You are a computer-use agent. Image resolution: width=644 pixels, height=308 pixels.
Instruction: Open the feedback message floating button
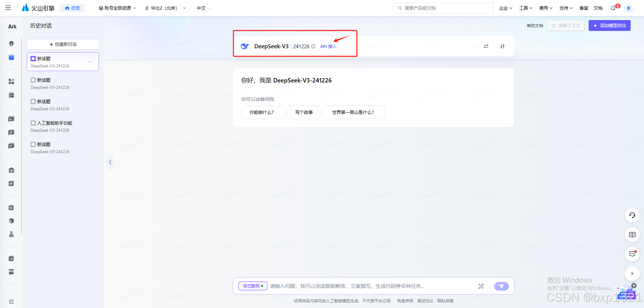632,254
